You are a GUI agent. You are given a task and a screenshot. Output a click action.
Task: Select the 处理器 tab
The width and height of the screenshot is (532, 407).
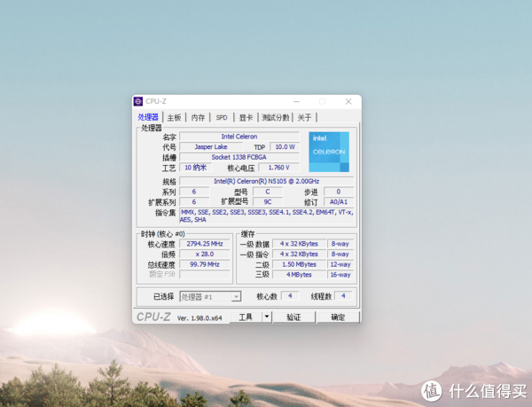pyautogui.click(x=148, y=117)
